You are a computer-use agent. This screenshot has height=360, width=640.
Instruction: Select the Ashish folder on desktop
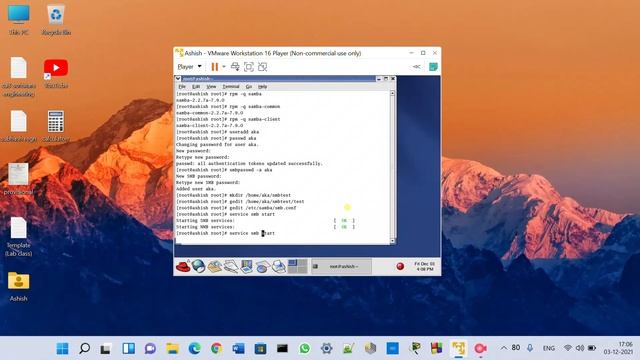pos(18,287)
